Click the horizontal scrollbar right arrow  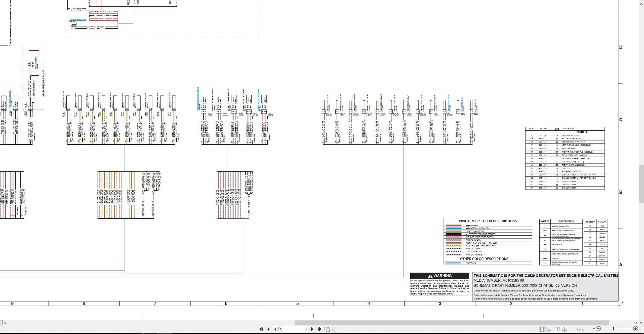point(636,322)
